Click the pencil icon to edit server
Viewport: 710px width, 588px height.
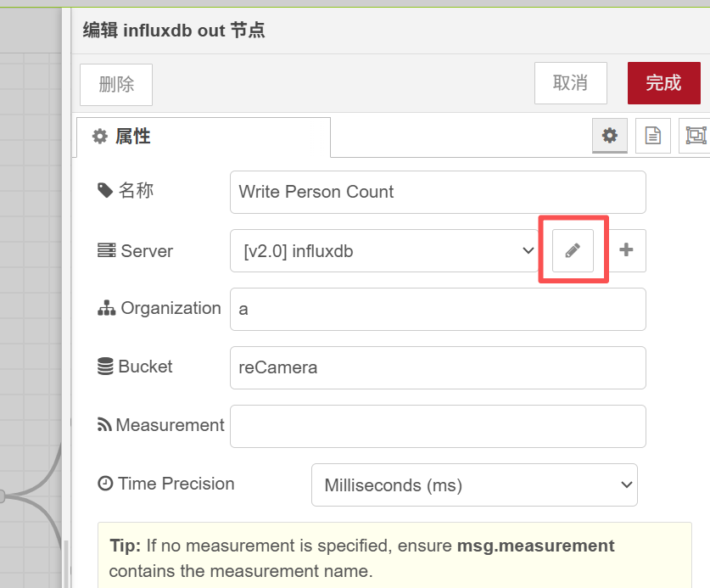click(573, 250)
